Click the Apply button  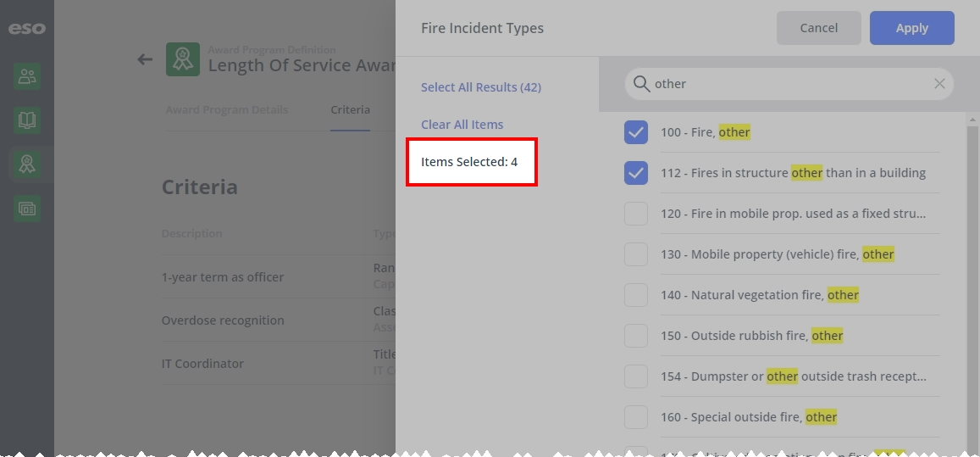(912, 28)
